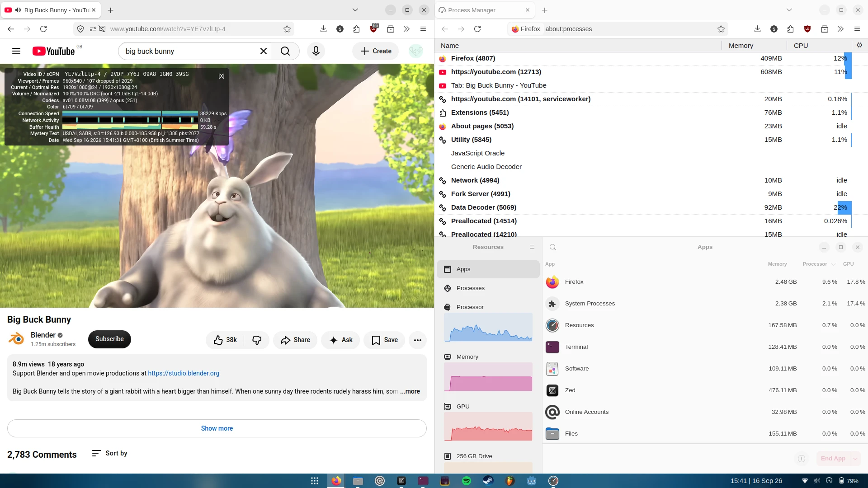
Task: Open Downloads in the YouTube window toolbar
Action: (323, 29)
